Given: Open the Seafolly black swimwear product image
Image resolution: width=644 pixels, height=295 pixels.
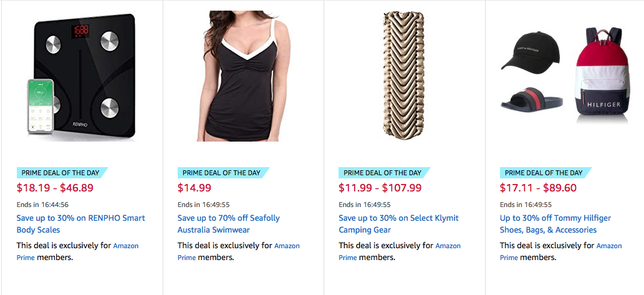Looking at the screenshot, I should click(243, 75).
